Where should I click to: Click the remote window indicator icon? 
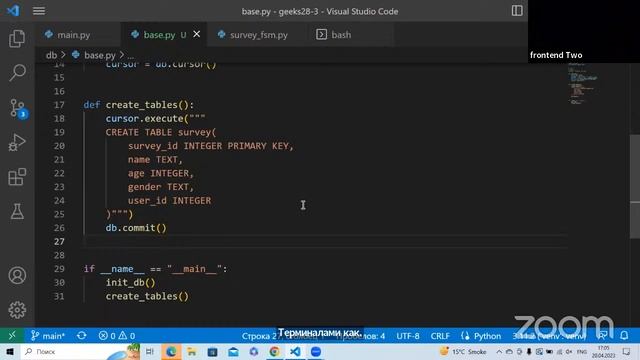[x=12, y=336]
